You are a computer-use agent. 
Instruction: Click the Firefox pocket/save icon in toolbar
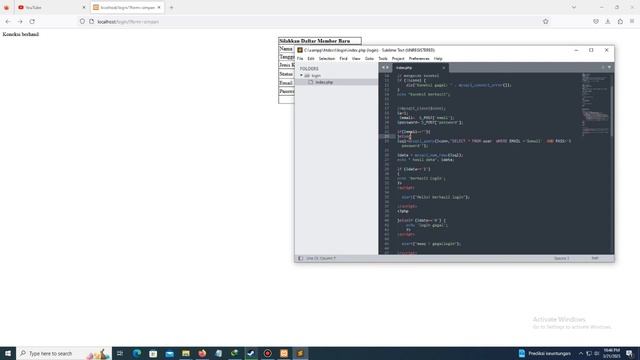tap(596, 21)
